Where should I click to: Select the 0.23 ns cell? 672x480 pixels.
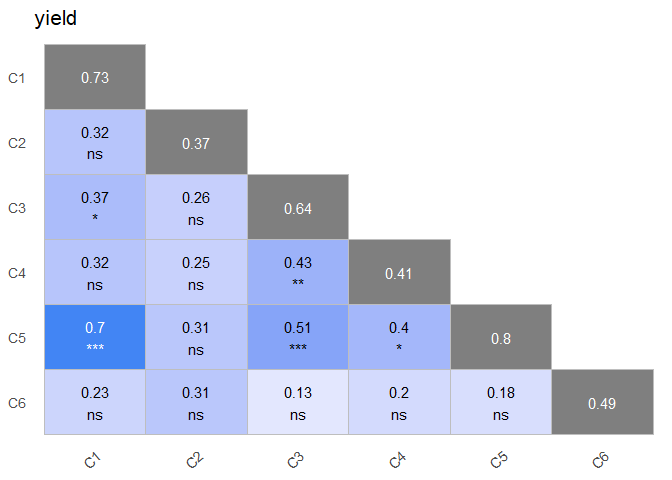coord(95,402)
